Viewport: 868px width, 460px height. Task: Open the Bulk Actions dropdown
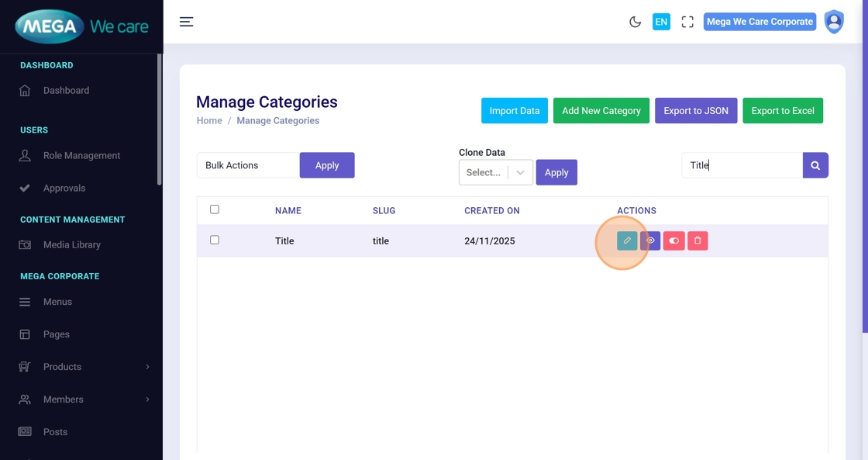pos(248,165)
